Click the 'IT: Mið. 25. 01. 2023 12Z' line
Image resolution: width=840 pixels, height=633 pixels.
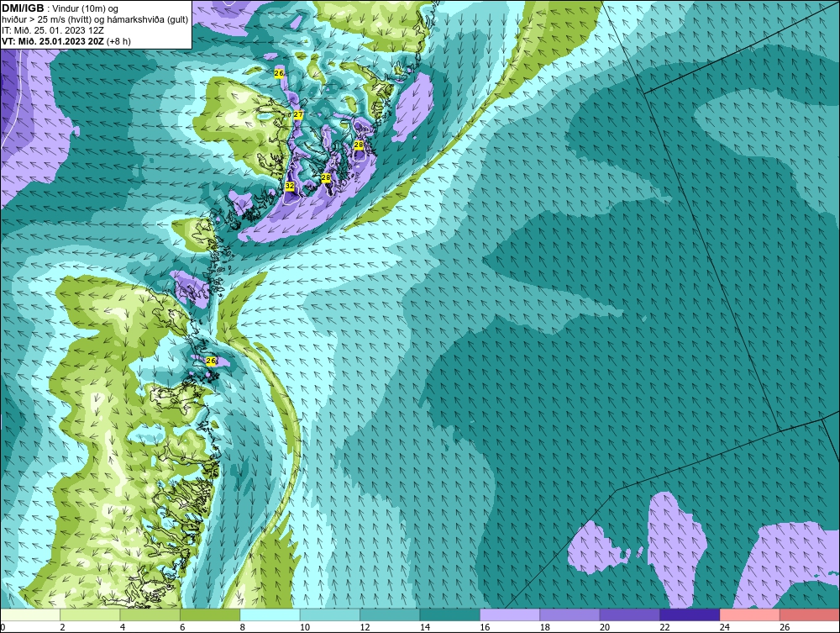52,30
